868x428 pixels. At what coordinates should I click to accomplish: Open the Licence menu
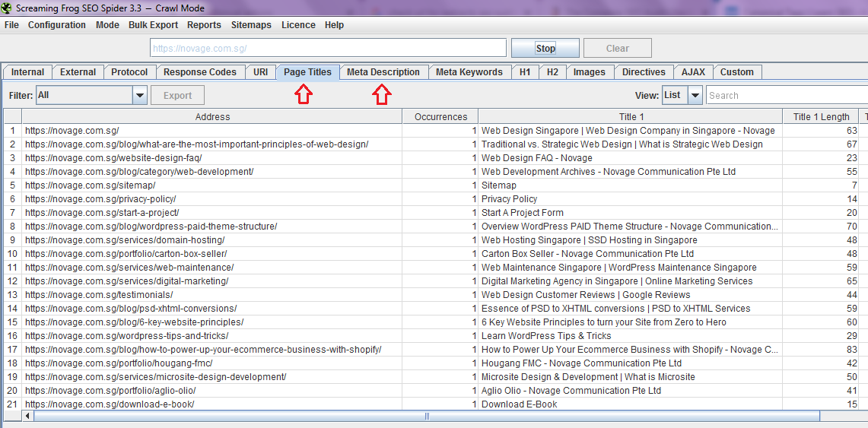(298, 25)
